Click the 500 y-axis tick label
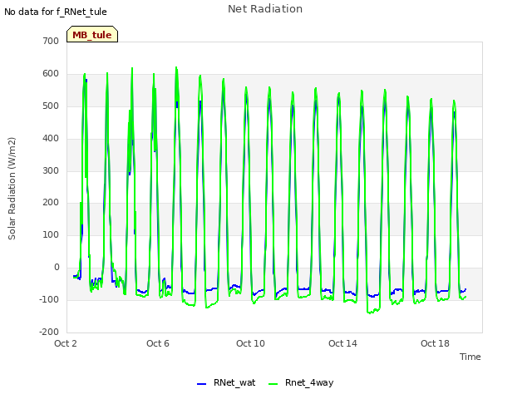The image size is (532, 399). pos(51,106)
